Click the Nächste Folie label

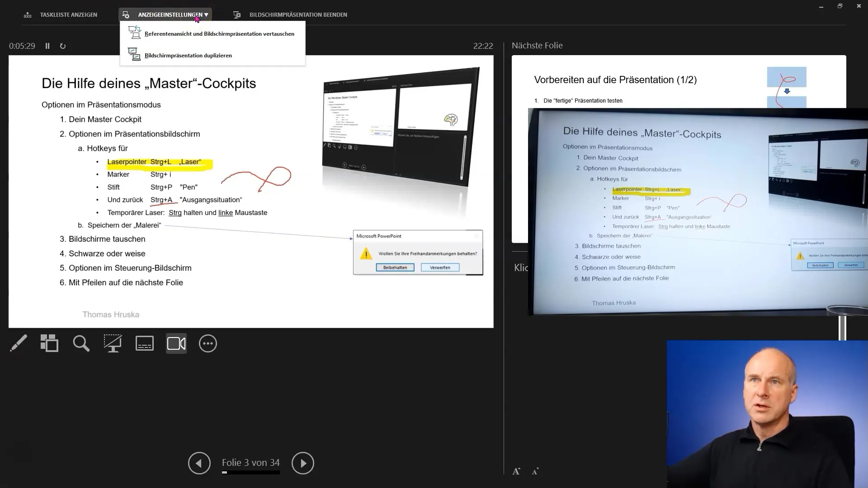[537, 46]
